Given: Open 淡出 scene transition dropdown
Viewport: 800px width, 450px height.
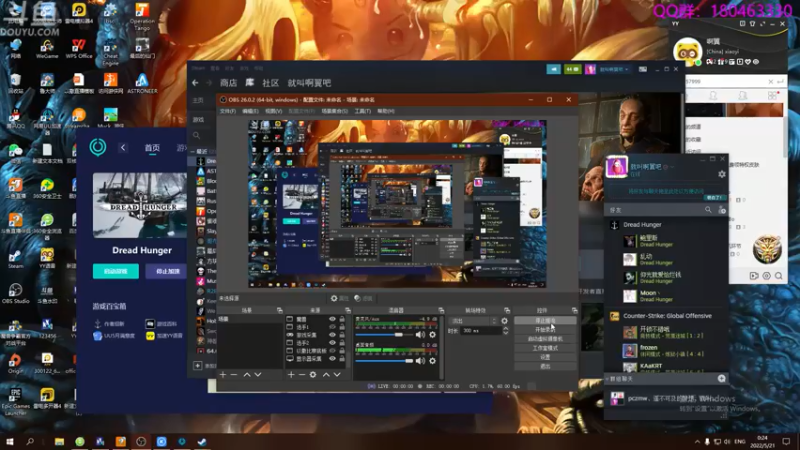Looking at the screenshot, I should [473, 321].
